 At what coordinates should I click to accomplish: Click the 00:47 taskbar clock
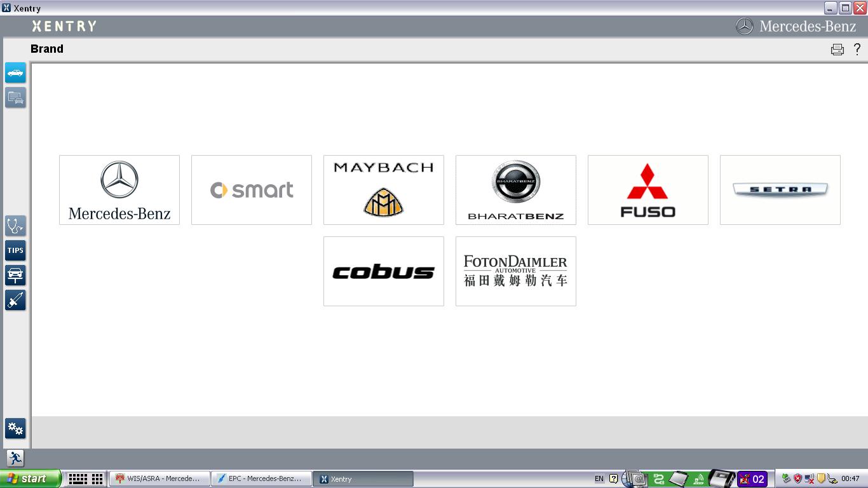[850, 479]
